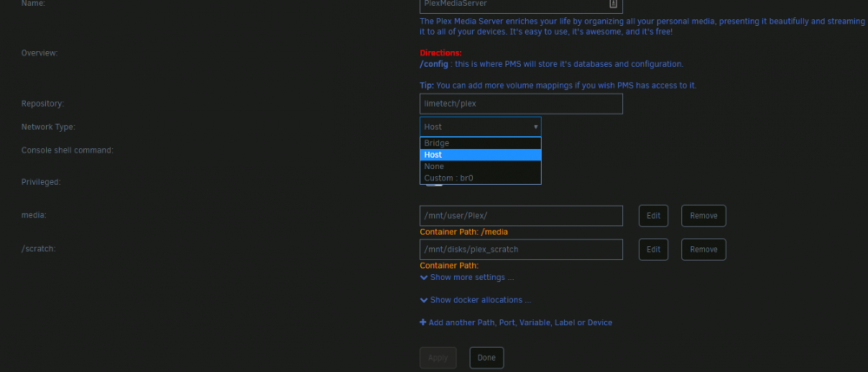This screenshot has width=868, height=372.
Task: Select Host option in dropdown list
Action: (x=480, y=154)
